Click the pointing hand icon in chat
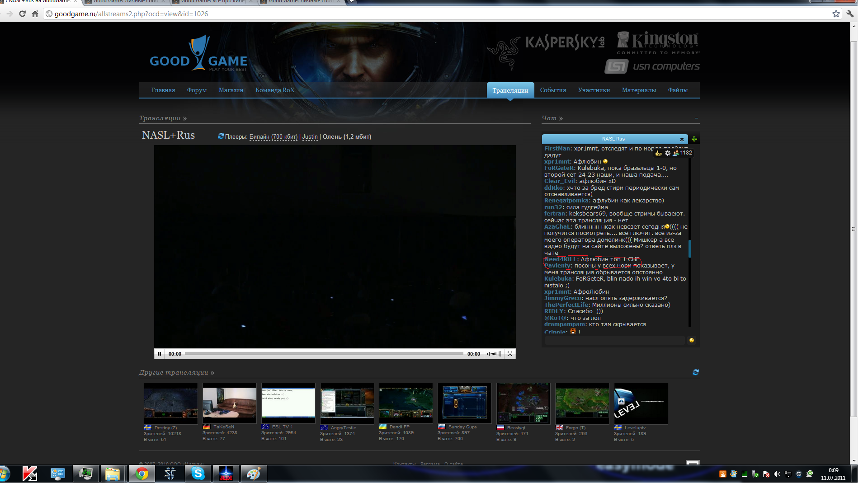The image size is (868, 488). point(659,153)
